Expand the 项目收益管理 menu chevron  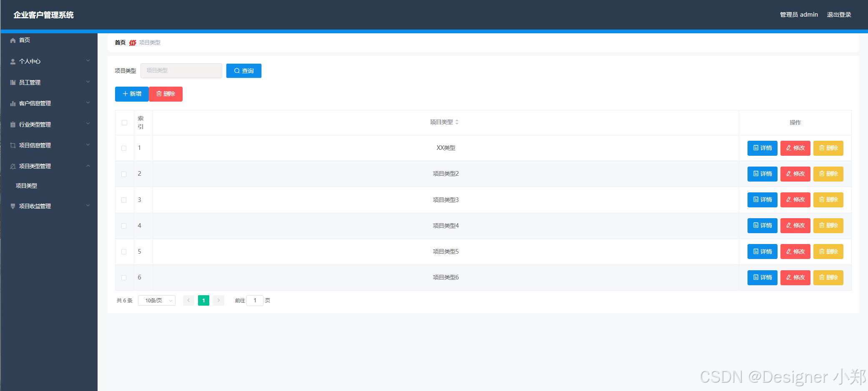(x=88, y=206)
